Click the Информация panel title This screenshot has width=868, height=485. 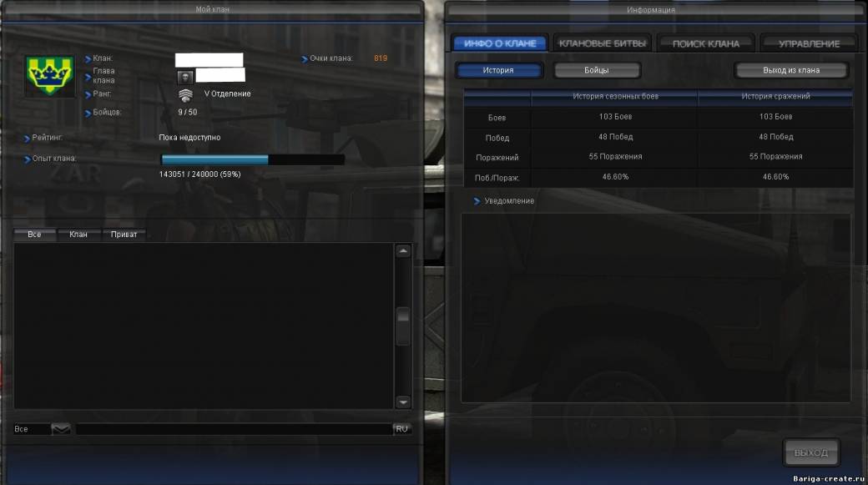pyautogui.click(x=651, y=10)
